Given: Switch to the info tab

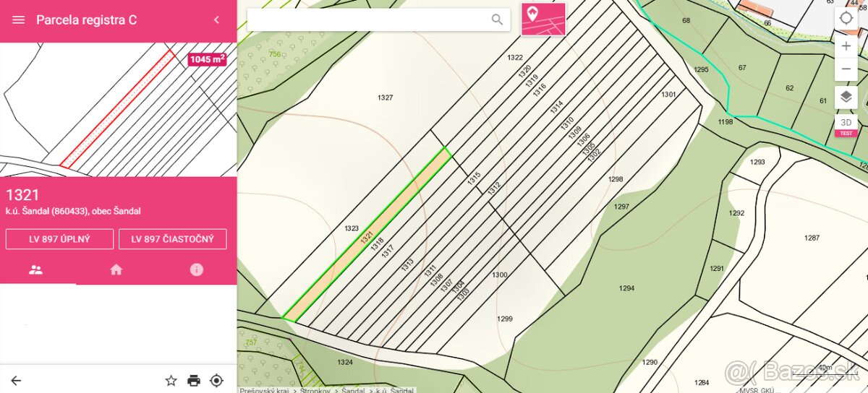Looking at the screenshot, I should [196, 269].
